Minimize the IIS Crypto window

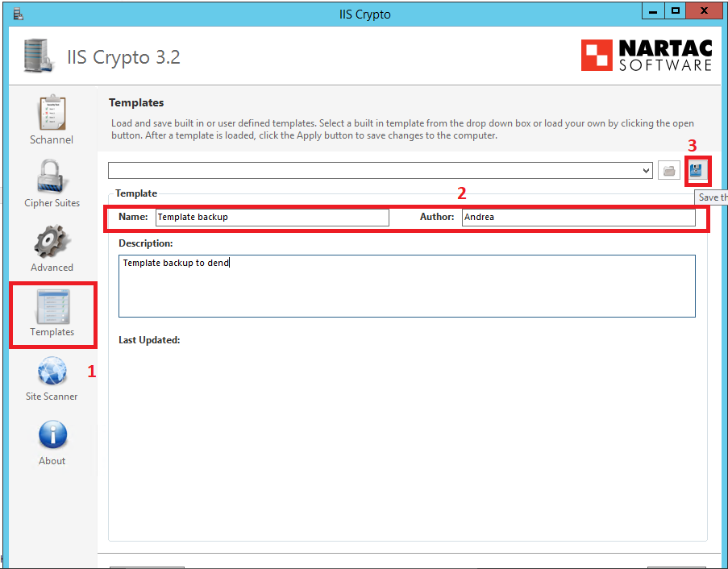[653, 11]
